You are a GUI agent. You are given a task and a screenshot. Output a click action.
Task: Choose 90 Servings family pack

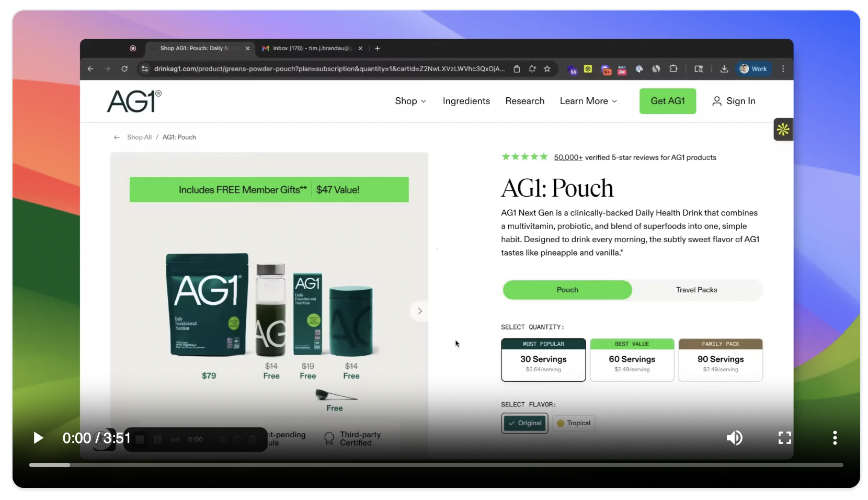point(721,360)
